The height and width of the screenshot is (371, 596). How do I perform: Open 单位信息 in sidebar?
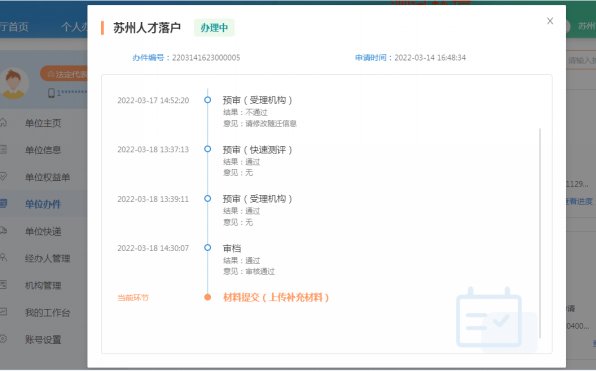[x=43, y=150]
